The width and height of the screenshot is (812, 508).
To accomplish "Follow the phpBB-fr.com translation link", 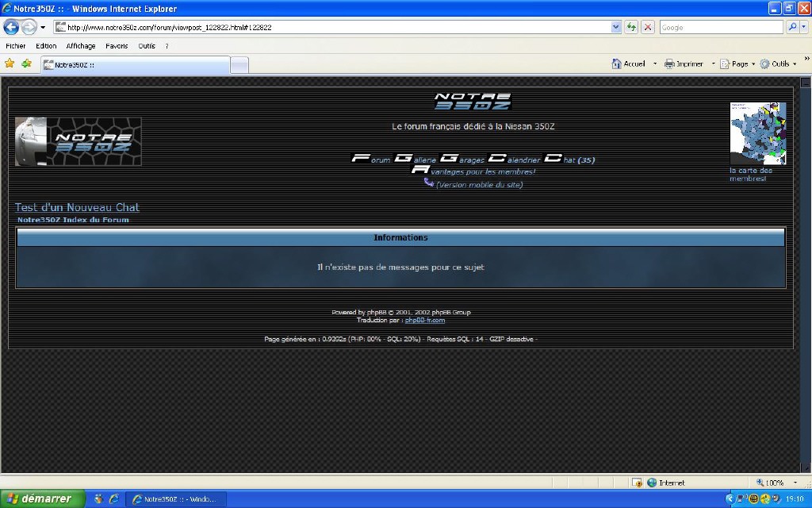I will 425,320.
